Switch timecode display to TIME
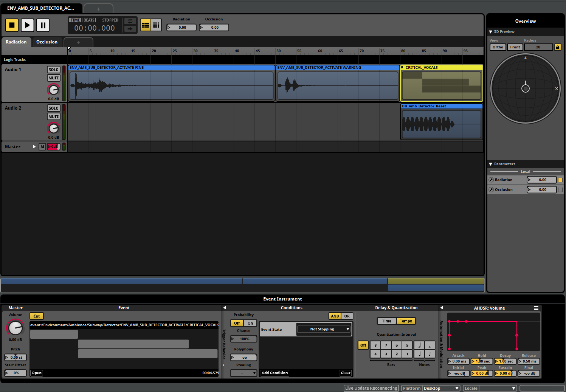Viewport: 566px width, 392px height. [75, 20]
